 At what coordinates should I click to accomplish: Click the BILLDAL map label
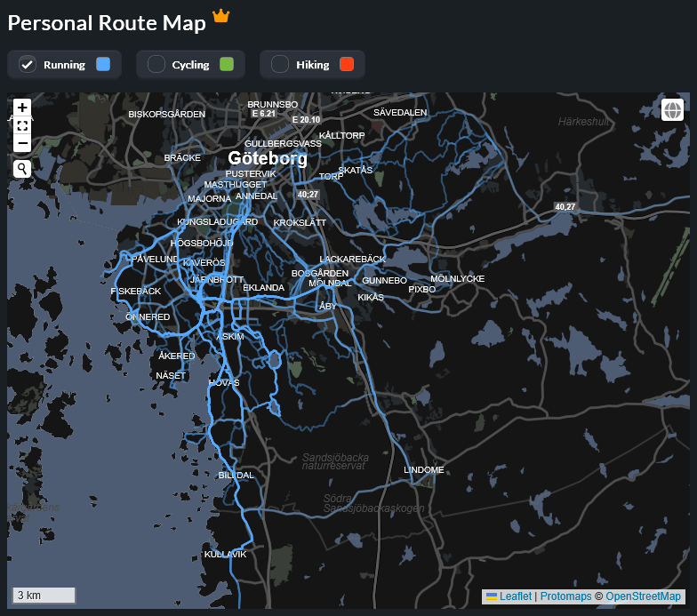[x=236, y=475]
